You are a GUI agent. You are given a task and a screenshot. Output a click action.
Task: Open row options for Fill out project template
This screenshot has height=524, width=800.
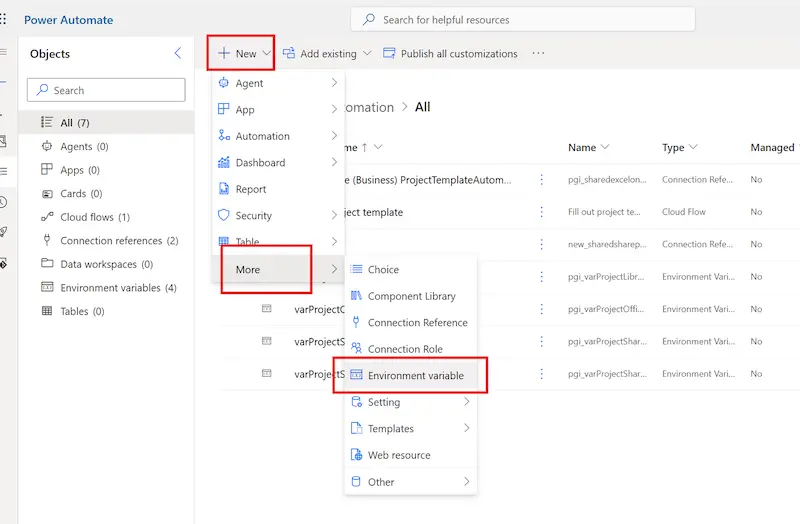click(x=541, y=212)
